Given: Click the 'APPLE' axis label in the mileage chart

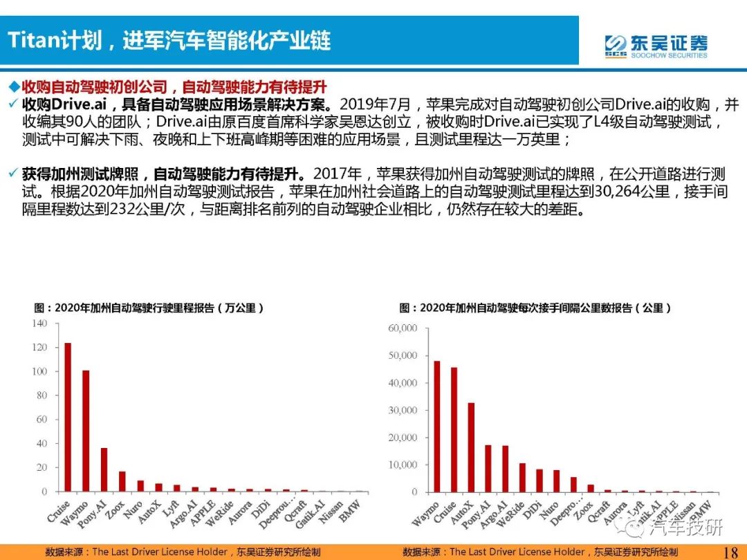Looking at the screenshot, I should 203,512.
